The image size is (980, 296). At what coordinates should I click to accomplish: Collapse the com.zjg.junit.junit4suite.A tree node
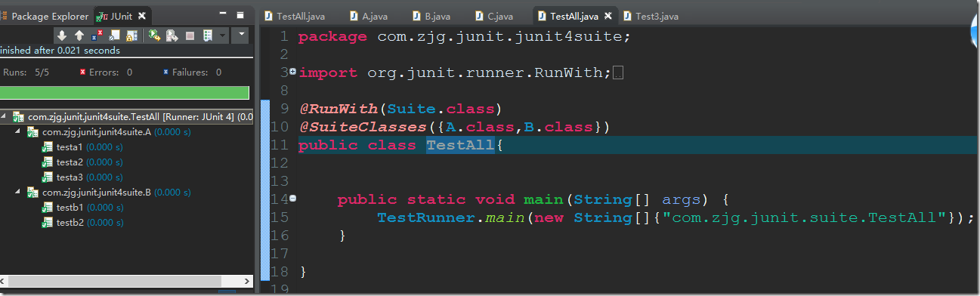click(18, 131)
